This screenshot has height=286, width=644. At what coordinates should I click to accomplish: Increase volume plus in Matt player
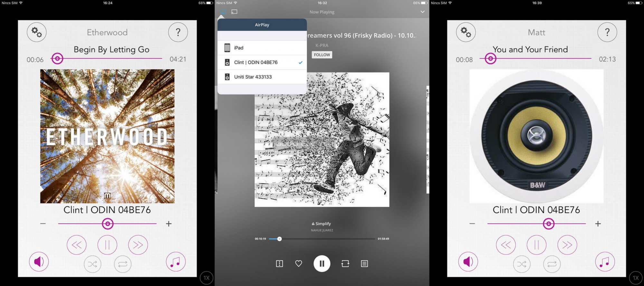click(x=598, y=224)
